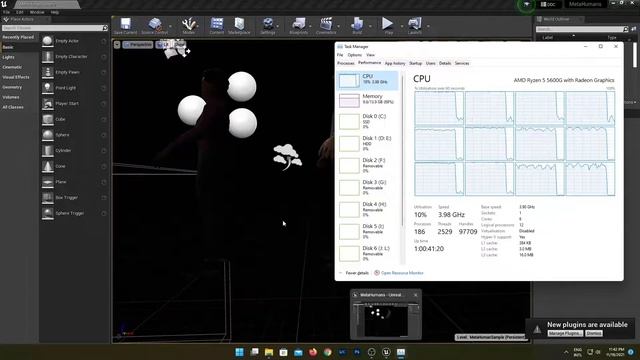The width and height of the screenshot is (640, 360).
Task: Open the Cinematics toolbar icon
Action: [326, 26]
